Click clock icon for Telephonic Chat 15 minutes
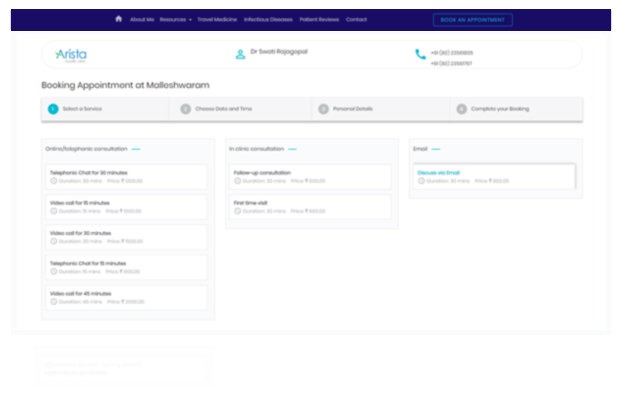The height and width of the screenshot is (395, 620). tap(54, 272)
